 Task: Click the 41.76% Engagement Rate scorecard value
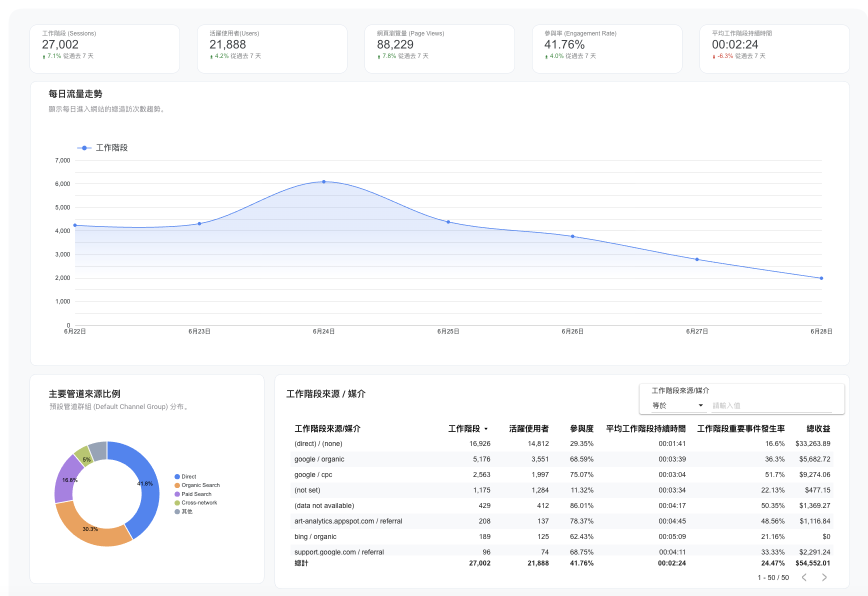564,44
